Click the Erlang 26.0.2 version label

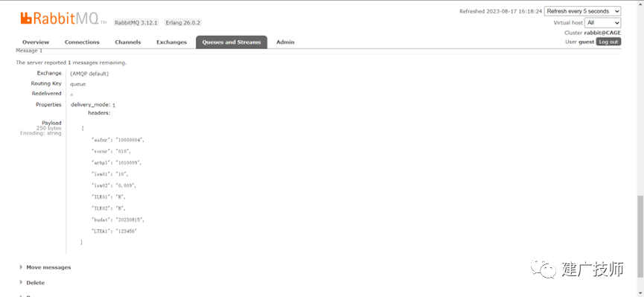[x=182, y=22]
